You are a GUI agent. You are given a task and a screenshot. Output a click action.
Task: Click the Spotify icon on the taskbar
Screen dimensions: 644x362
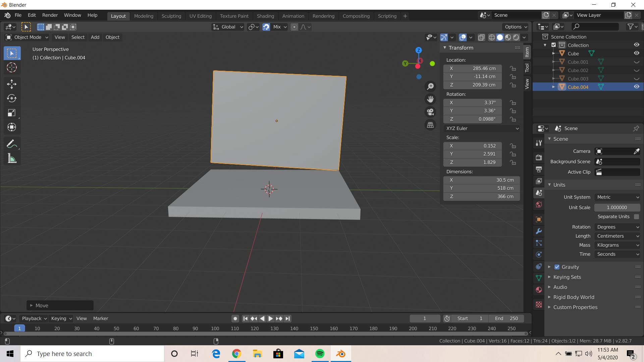pos(320,353)
